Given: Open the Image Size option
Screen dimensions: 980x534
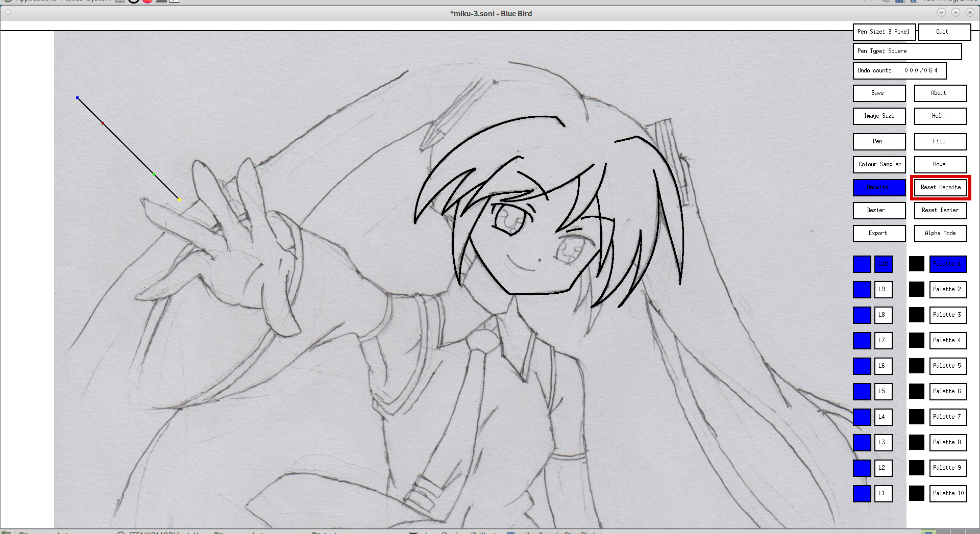Looking at the screenshot, I should coord(879,116).
